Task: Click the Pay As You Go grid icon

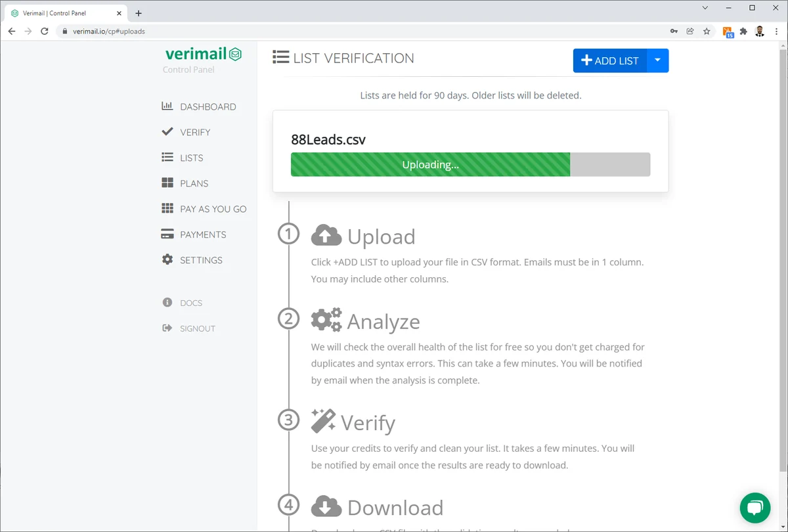Action: tap(167, 209)
